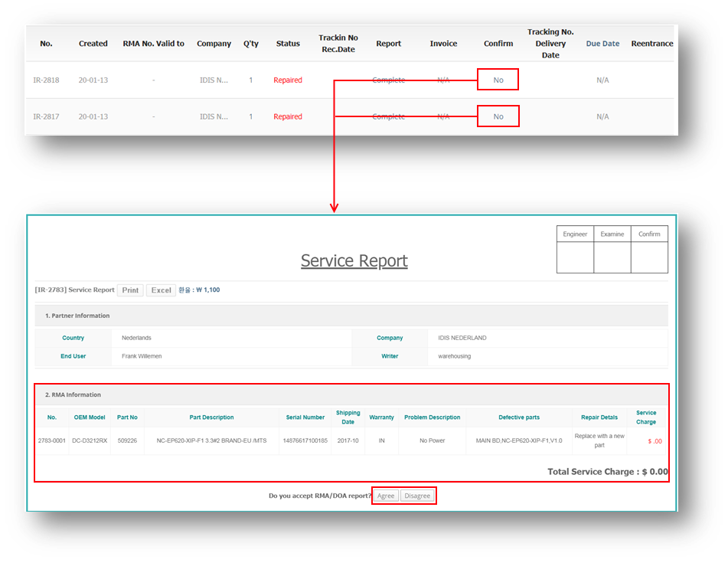The width and height of the screenshot is (728, 563).
Task: Click the IR-2818 request number
Action: click(46, 80)
